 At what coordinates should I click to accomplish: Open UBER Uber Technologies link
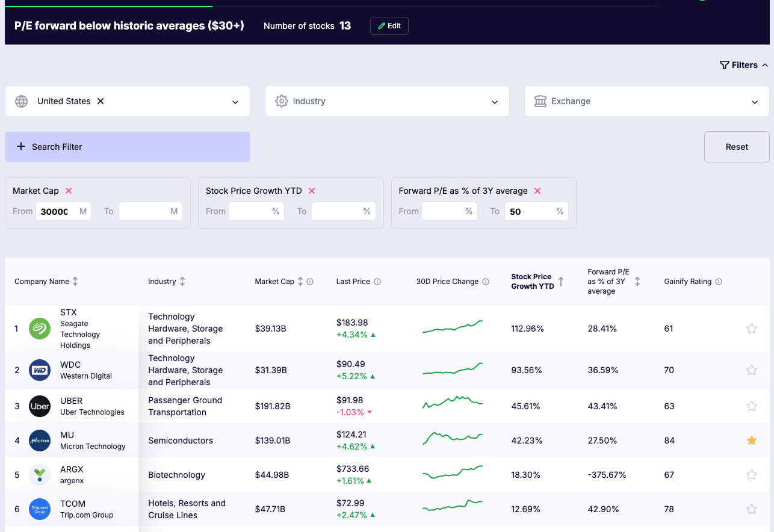pos(92,406)
